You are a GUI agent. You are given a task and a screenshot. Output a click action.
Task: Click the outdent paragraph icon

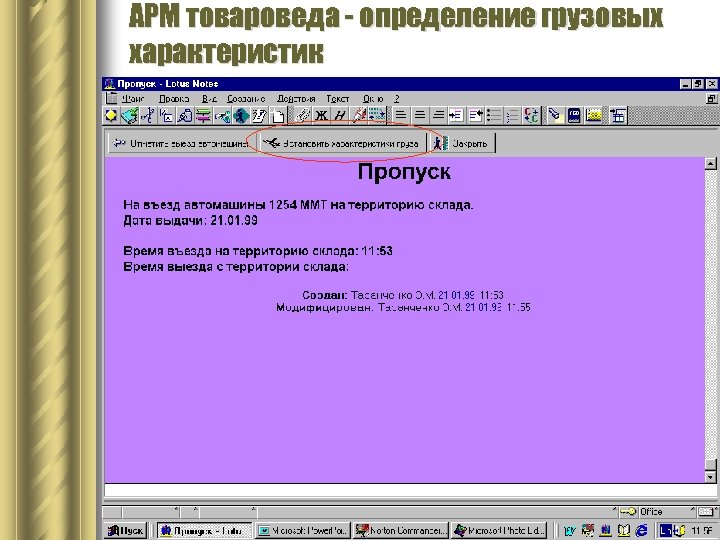click(x=475, y=115)
